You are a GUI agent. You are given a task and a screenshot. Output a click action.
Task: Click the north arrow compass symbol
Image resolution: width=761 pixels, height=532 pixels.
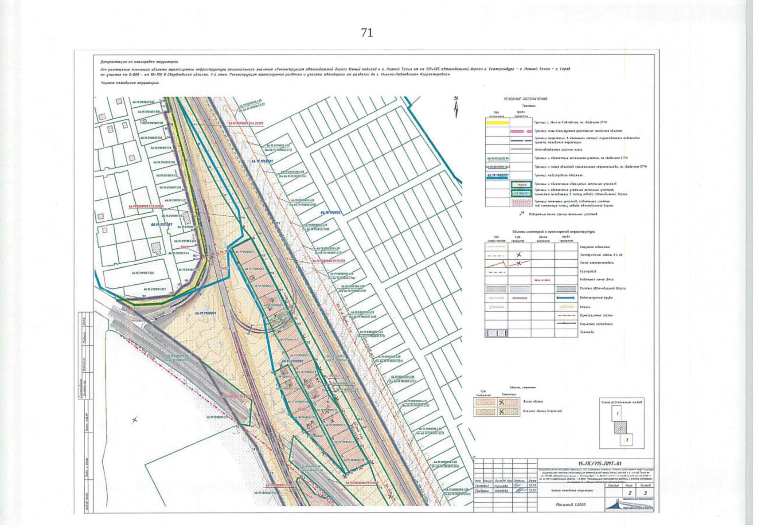[456, 107]
